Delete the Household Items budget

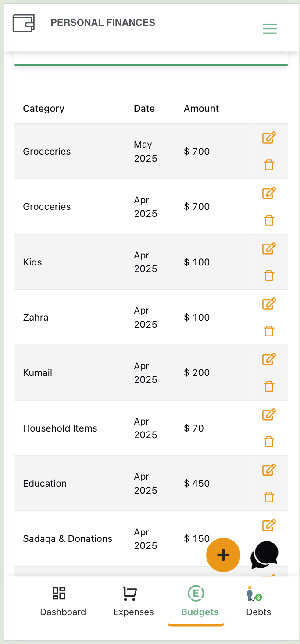tap(269, 442)
